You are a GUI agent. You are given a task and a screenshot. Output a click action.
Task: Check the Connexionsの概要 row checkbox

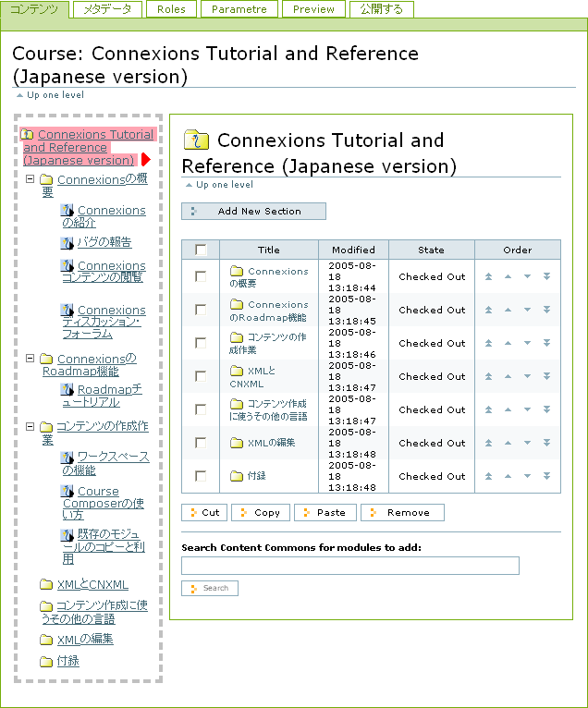(x=201, y=276)
